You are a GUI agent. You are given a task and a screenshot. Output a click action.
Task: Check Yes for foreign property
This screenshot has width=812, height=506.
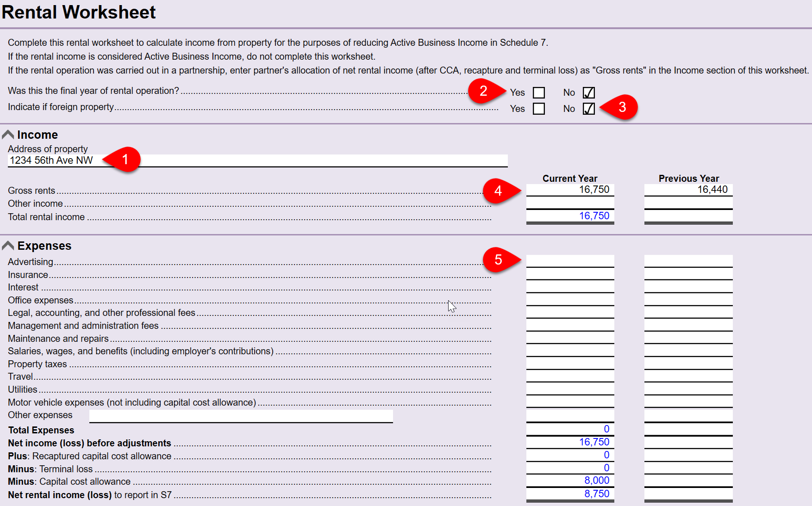538,109
